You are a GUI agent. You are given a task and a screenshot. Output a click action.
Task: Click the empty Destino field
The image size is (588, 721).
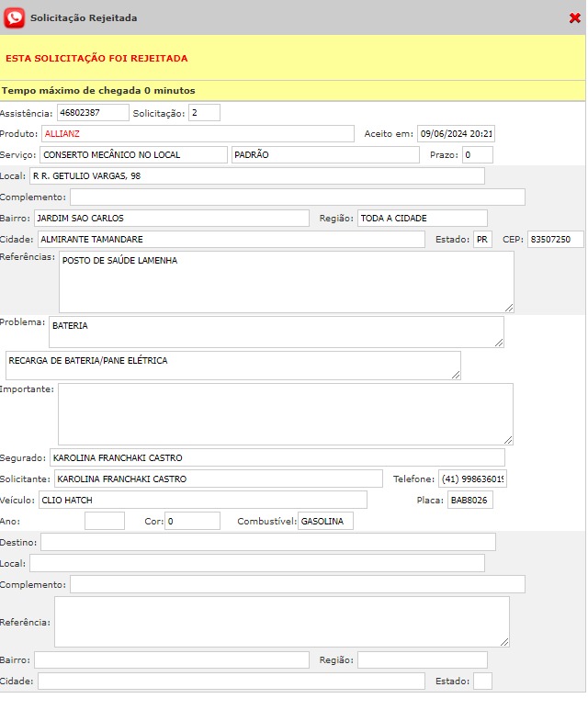coord(267,543)
